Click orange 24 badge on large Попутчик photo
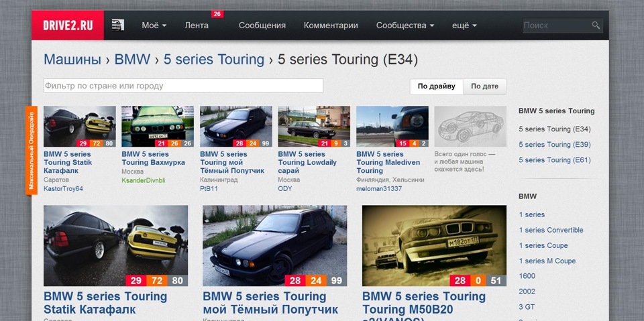This screenshot has width=644, height=321. (x=316, y=281)
